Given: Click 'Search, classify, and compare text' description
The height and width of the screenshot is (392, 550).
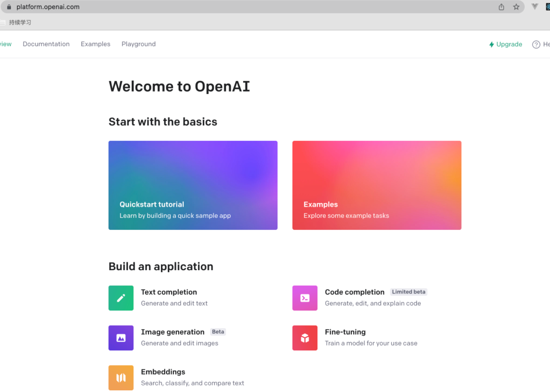Looking at the screenshot, I should [x=192, y=383].
